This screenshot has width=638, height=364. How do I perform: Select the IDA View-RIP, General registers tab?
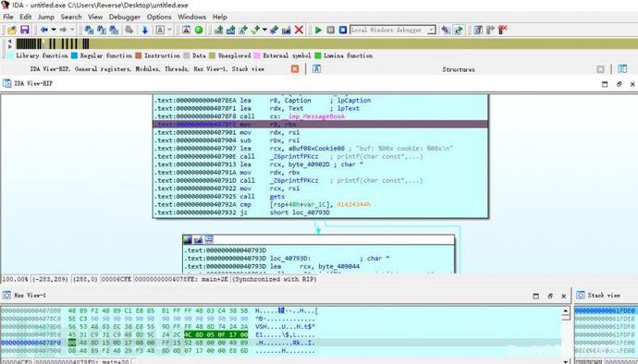[x=147, y=69]
